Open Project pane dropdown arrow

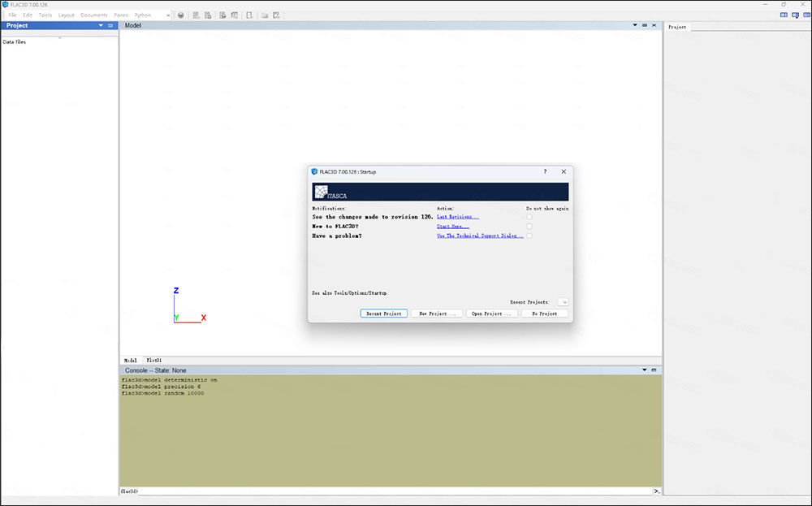(101, 25)
